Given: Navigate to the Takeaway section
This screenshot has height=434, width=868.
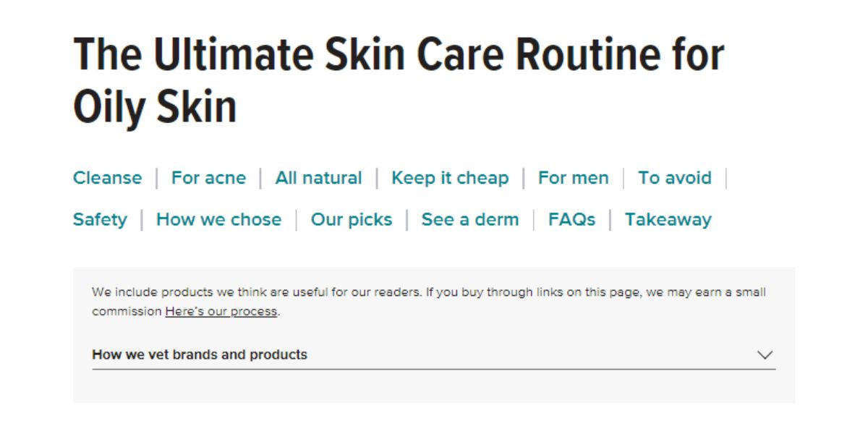Looking at the screenshot, I should [x=668, y=220].
